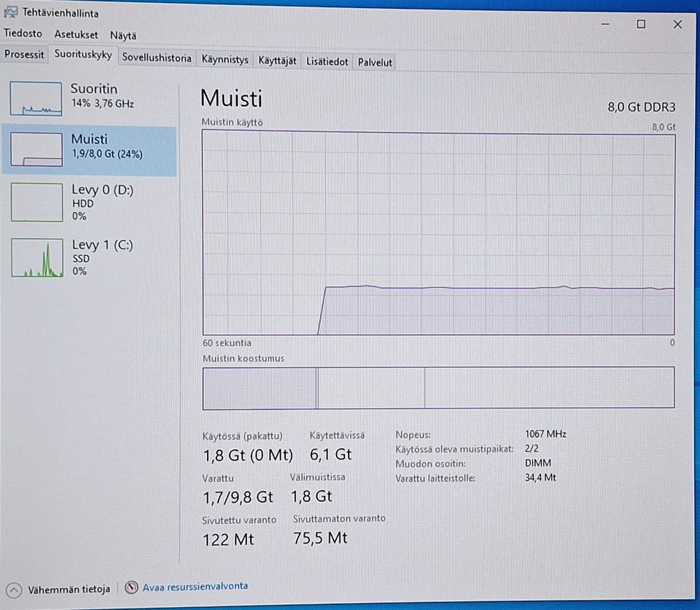Click the resource monitor icon
This screenshot has width=700, height=610.
[x=131, y=587]
